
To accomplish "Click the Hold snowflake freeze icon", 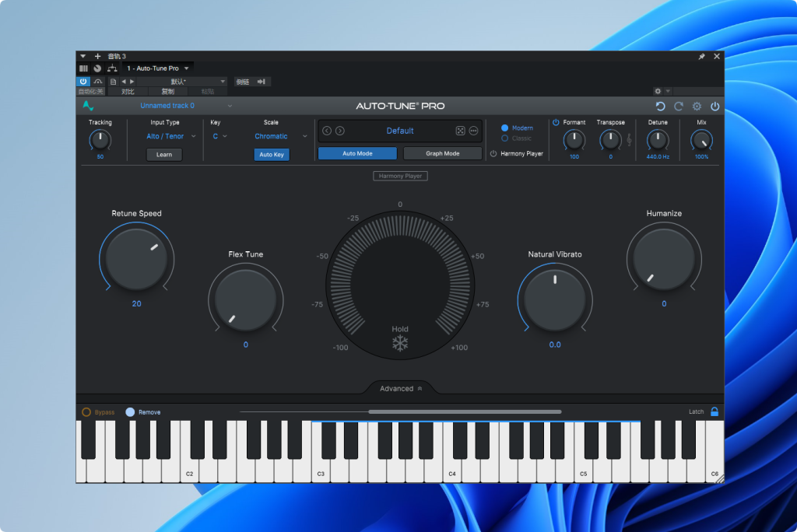I will point(400,343).
